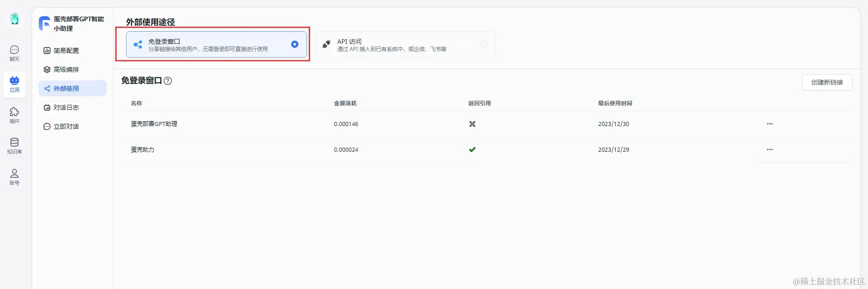
Task: Click the green logo avatar at top-left
Action: (14, 19)
